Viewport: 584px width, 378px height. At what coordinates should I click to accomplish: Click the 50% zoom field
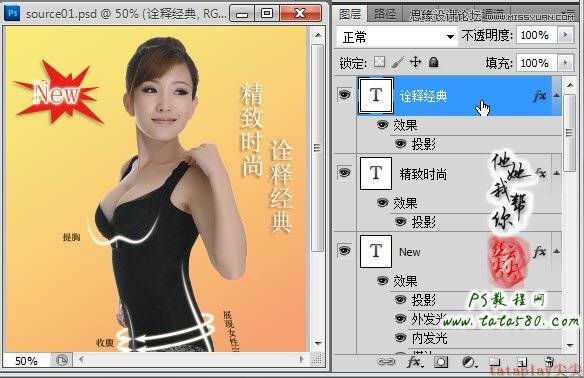tap(26, 360)
